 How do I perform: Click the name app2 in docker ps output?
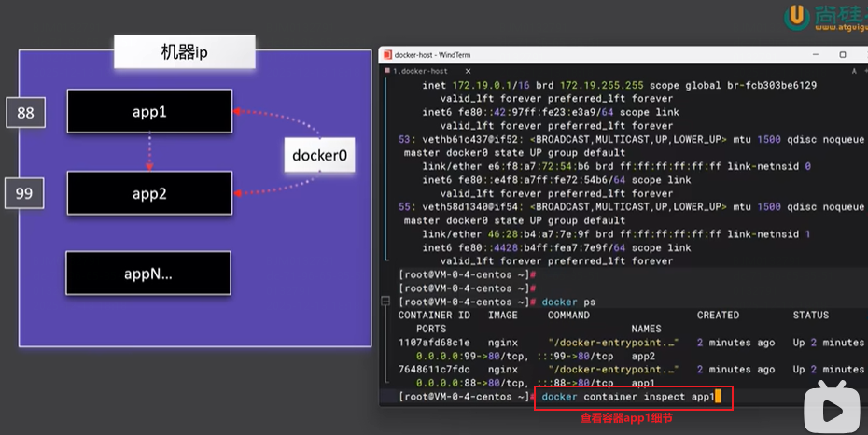coord(643,356)
